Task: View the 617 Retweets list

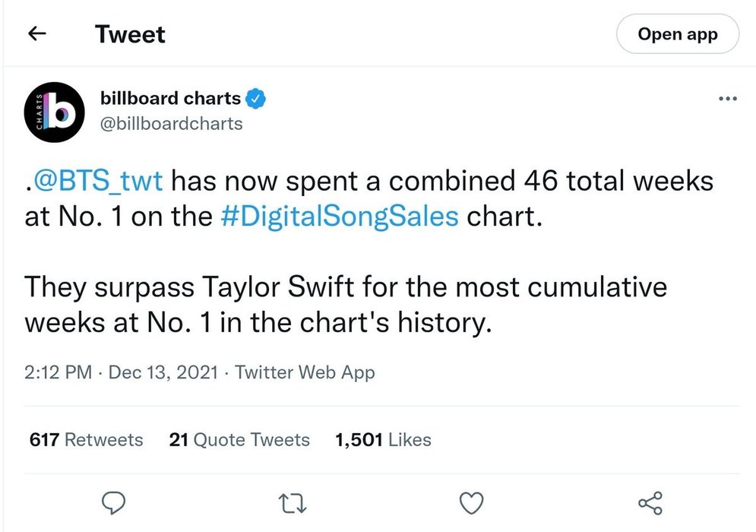Action: [x=86, y=440]
